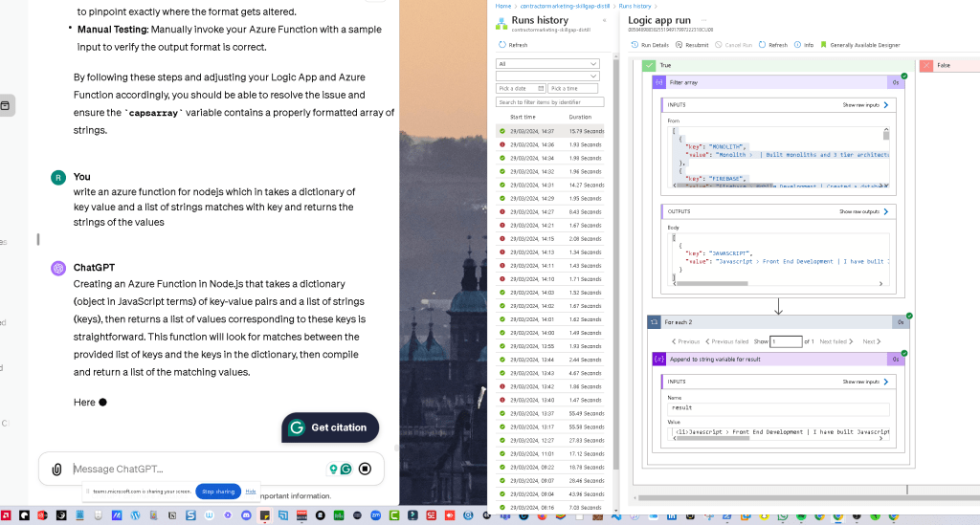The height and width of the screenshot is (525, 980).
Task: Go to Next iteration in For each 2
Action: click(x=872, y=341)
